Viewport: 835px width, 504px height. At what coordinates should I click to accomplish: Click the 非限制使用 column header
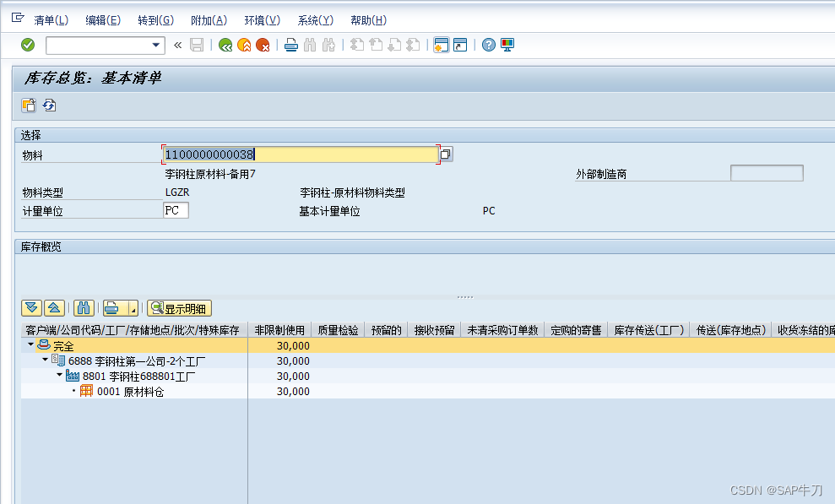[279, 330]
